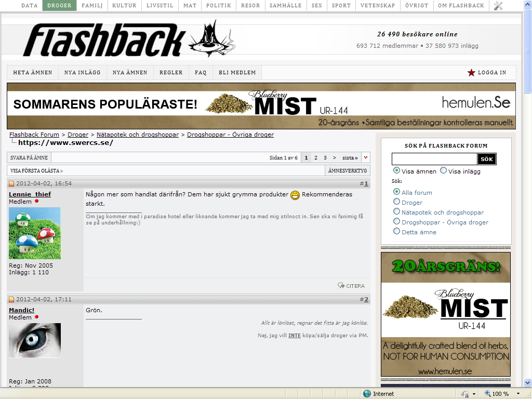Open the privacy icon dropdown arrow in status bar
Viewport: 532px width, 399px height.
pos(474,394)
